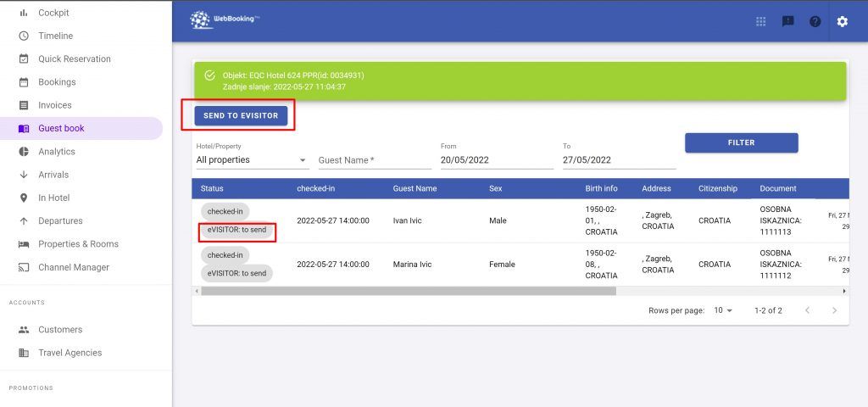Image resolution: width=868 pixels, height=407 pixels.
Task: Select Travel Agencies in the sidebar
Action: [70, 353]
